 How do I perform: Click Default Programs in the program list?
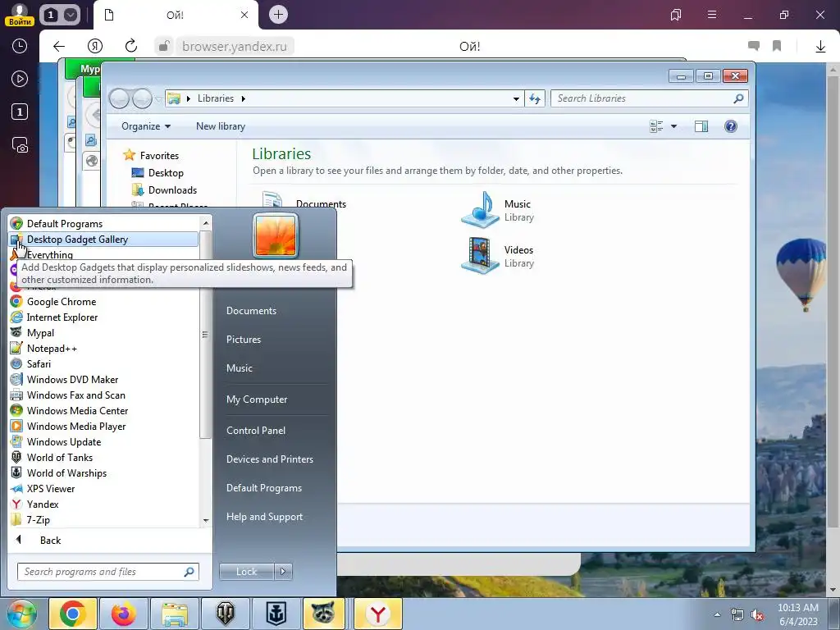point(104,224)
